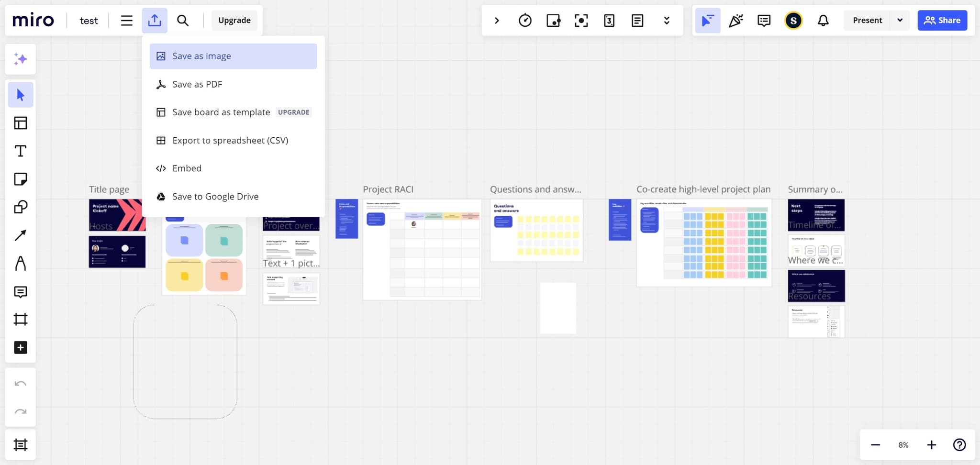
Task: Toggle collaborators' cursors visibility
Action: [707, 21]
